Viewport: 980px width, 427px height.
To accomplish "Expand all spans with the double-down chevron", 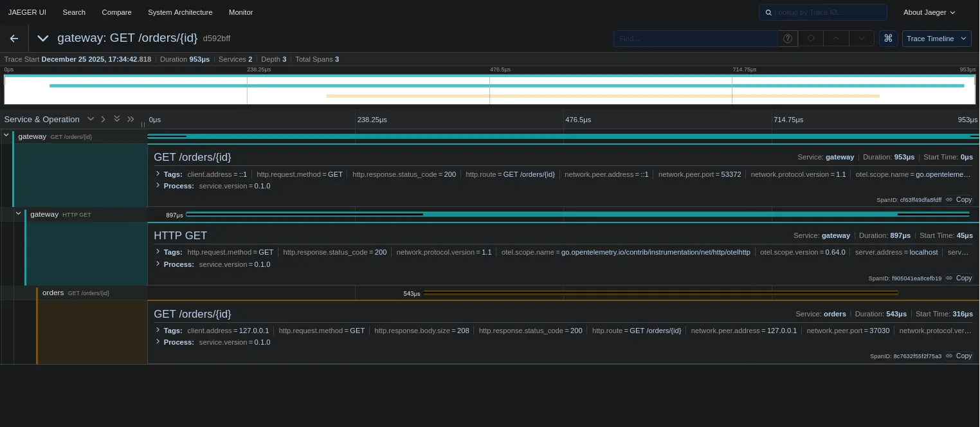I will pyautogui.click(x=117, y=119).
